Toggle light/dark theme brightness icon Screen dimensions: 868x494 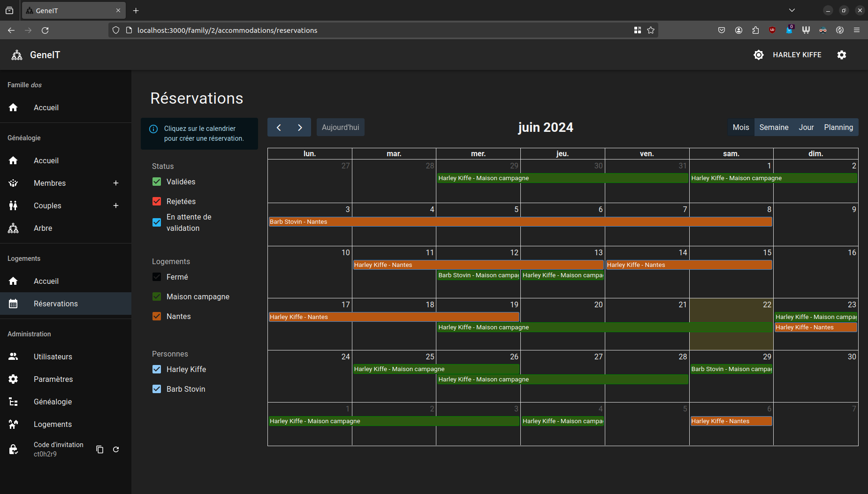click(x=758, y=55)
